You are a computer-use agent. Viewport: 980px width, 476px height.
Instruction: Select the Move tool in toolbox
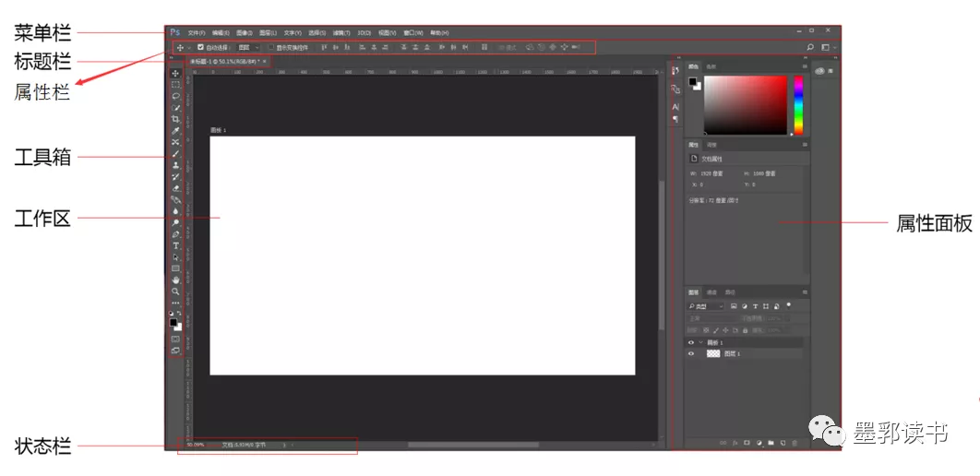tap(175, 73)
